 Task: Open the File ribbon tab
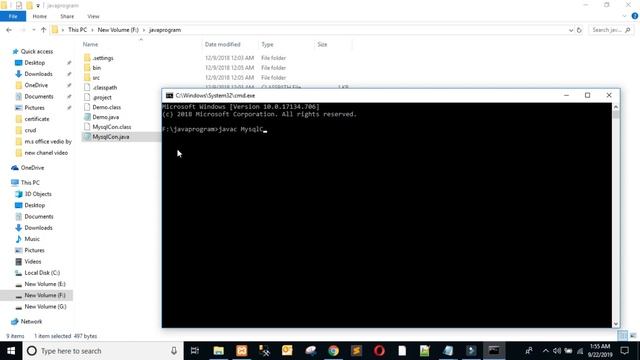coord(13,16)
